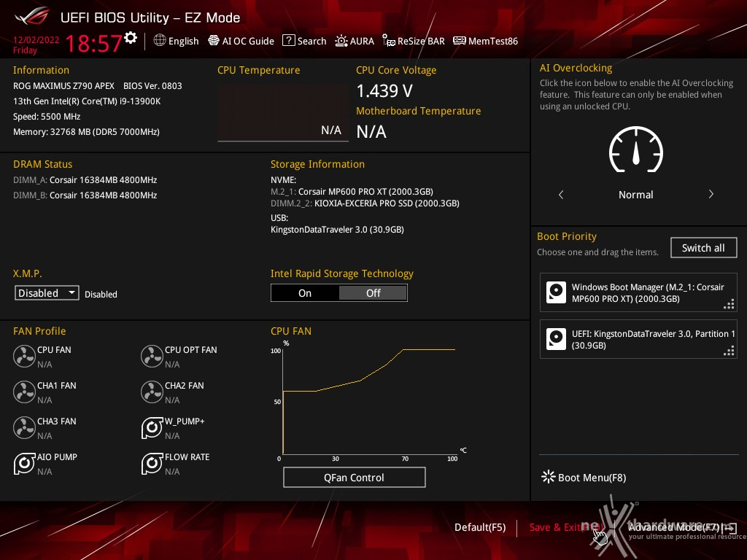This screenshot has width=747, height=560.
Task: Open the English language menu
Action: pos(177,41)
